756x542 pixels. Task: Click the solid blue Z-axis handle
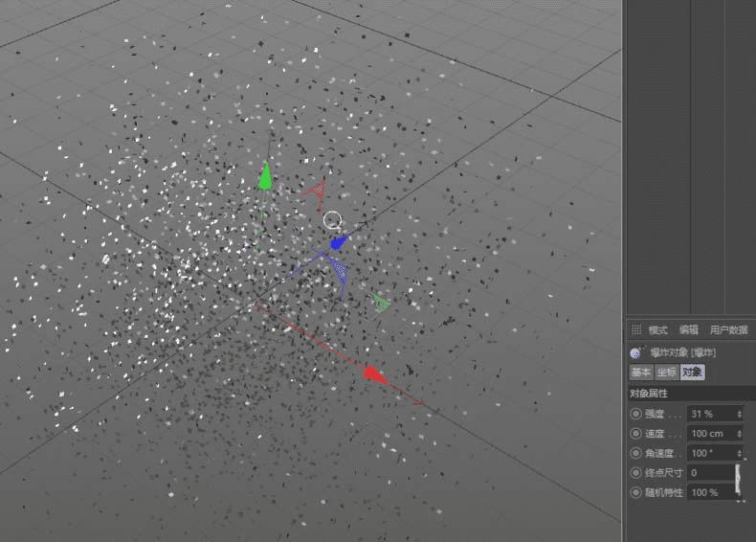339,242
